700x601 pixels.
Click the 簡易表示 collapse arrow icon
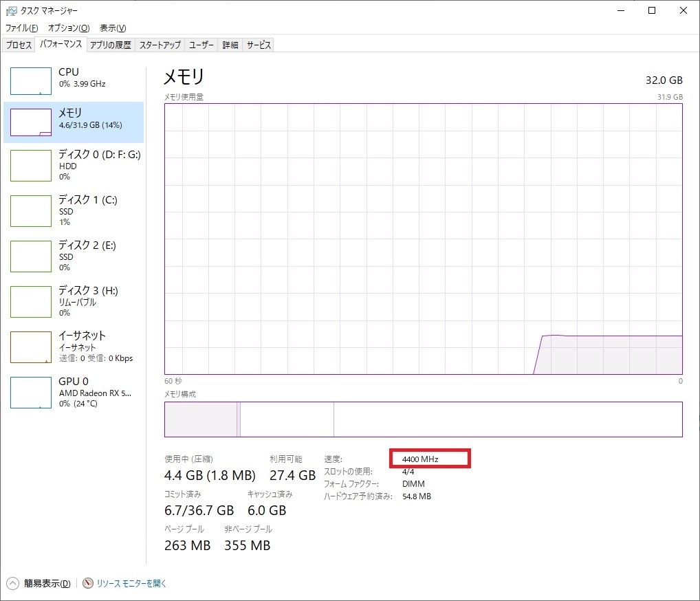coord(12,583)
